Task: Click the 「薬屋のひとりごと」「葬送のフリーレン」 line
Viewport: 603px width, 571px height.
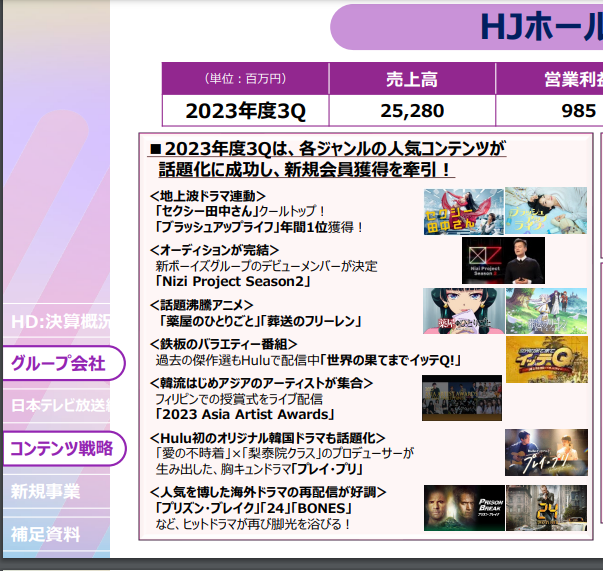Action: [260, 321]
